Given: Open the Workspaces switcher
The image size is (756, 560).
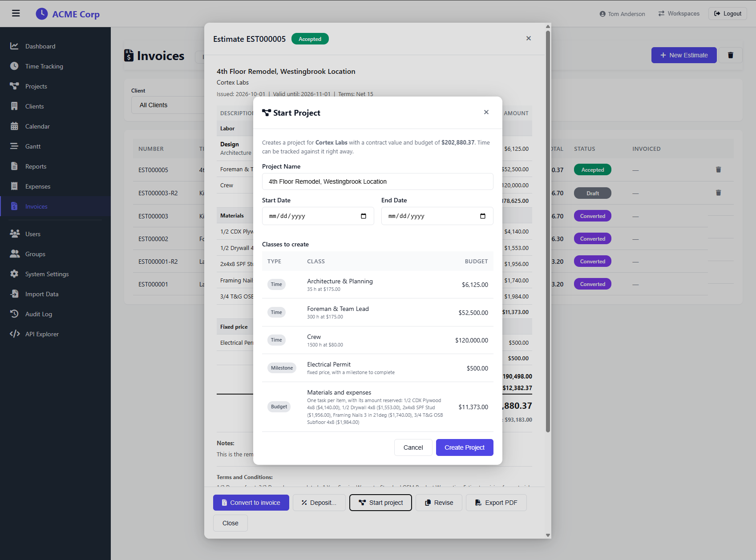Looking at the screenshot, I should pos(679,14).
